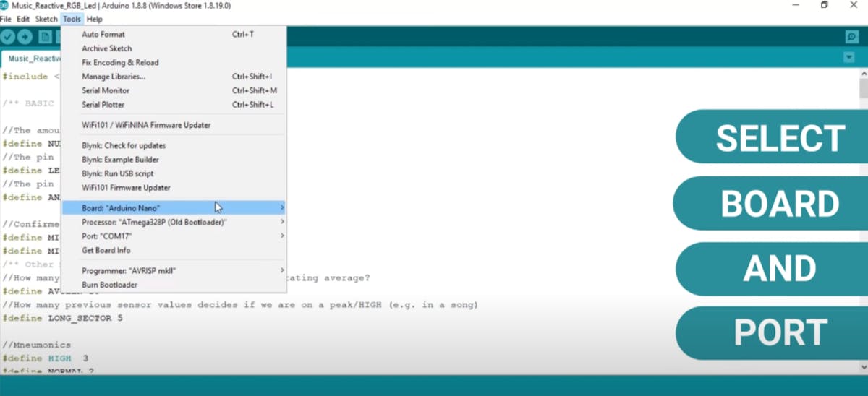Launch Serial Monitor from the menu
This screenshot has width=868, height=396.
tap(174, 90)
